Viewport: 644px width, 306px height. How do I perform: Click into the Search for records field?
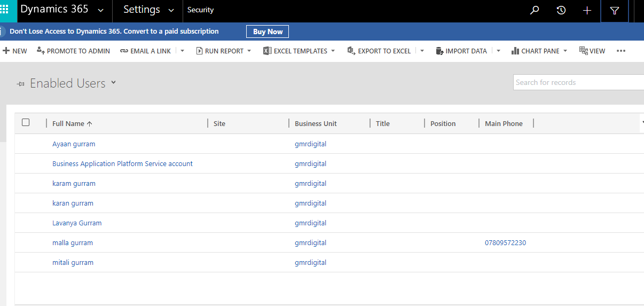(577, 82)
